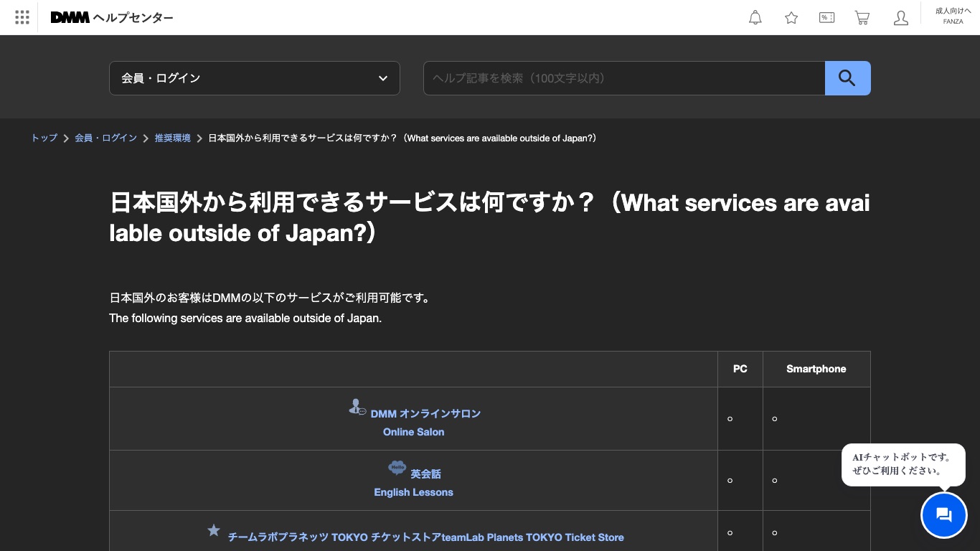Click the star icon beside チームラボプラネッツ
Viewport: 980px width, 551px height.
pos(214,530)
